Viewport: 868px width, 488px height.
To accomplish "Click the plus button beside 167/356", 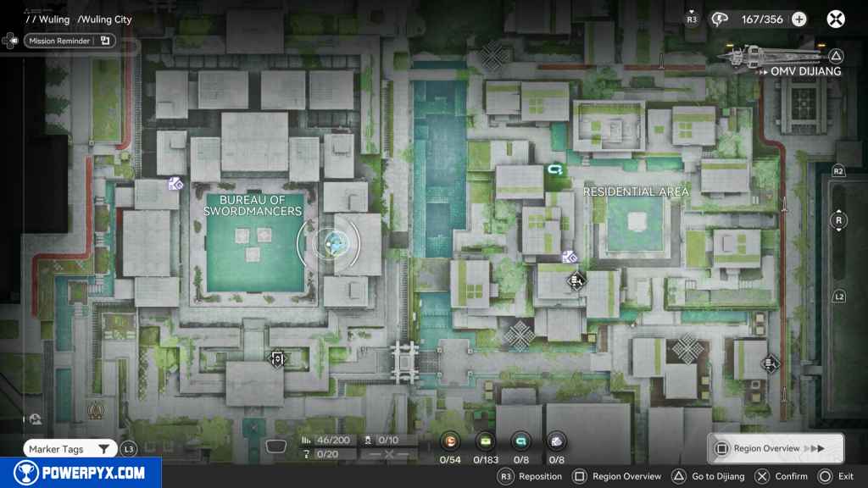I will pos(798,19).
